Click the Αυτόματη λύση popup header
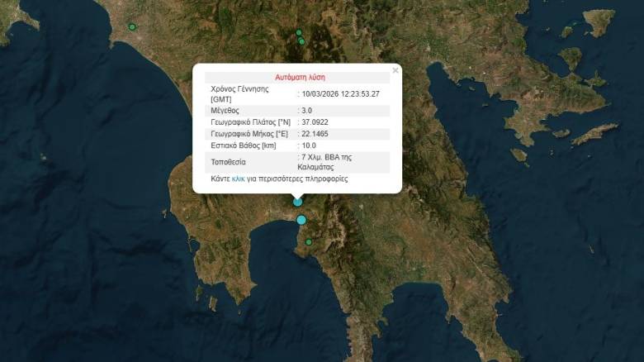Image resolution: width=644 pixels, height=362 pixels. (297, 77)
